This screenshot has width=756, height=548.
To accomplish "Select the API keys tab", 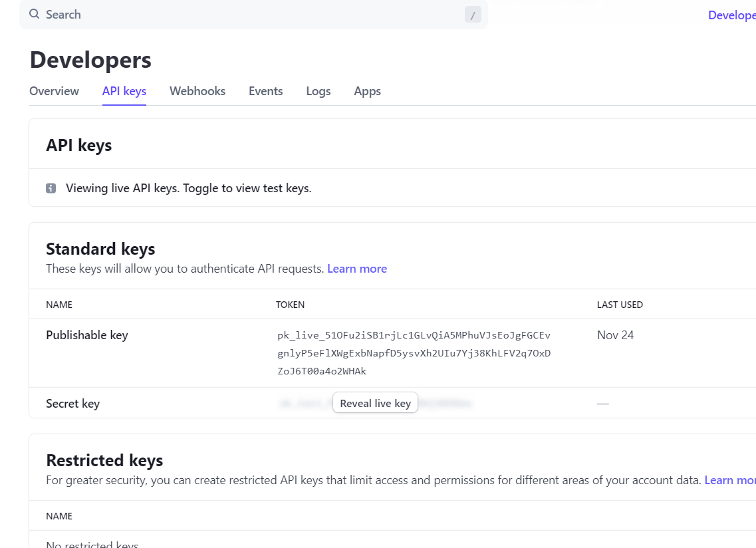I will tap(124, 91).
